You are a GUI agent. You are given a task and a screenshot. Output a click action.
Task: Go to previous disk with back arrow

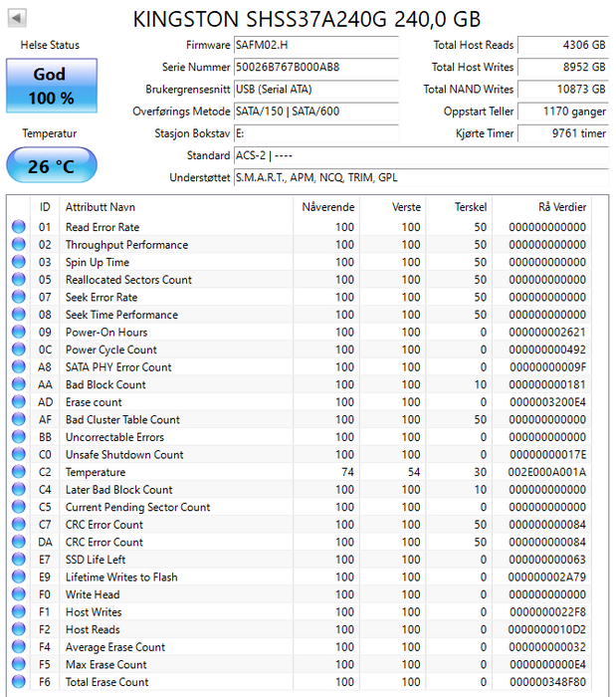pyautogui.click(x=17, y=18)
